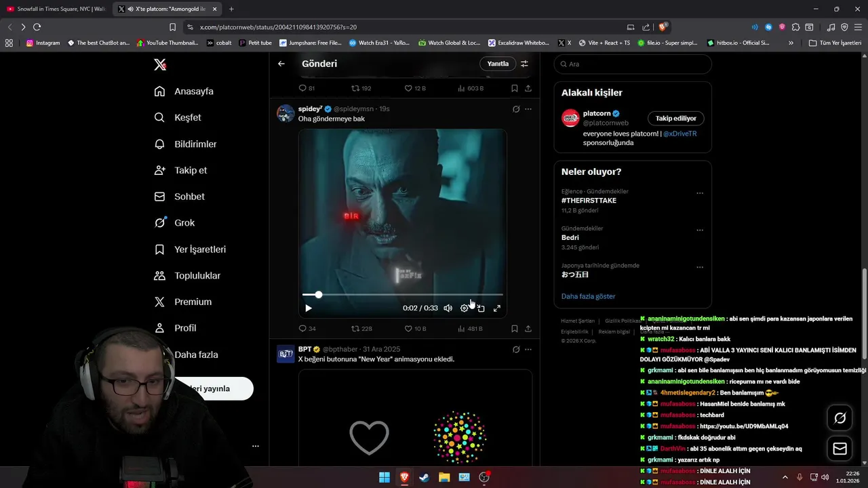Open Topluluklar communities

click(187, 276)
